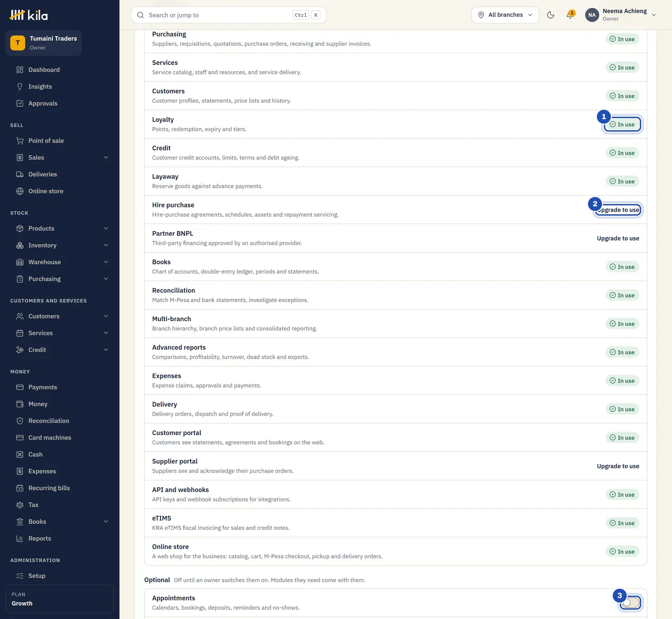Click the Products box icon
The width and height of the screenshot is (672, 619).
20,228
